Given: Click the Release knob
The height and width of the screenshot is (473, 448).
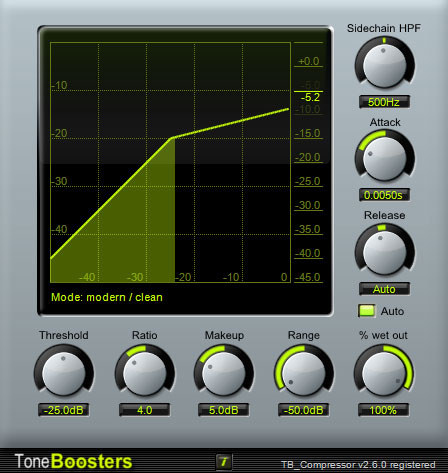Looking at the screenshot, I should 384,252.
